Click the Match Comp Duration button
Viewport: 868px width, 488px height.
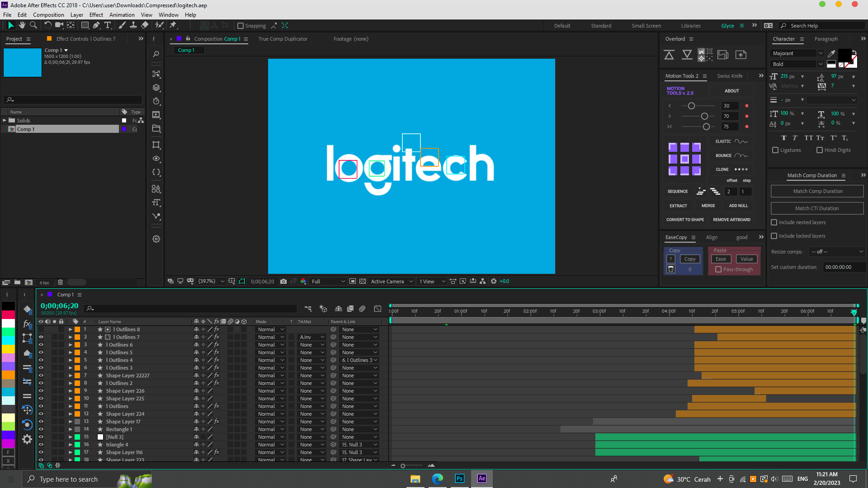817,191
